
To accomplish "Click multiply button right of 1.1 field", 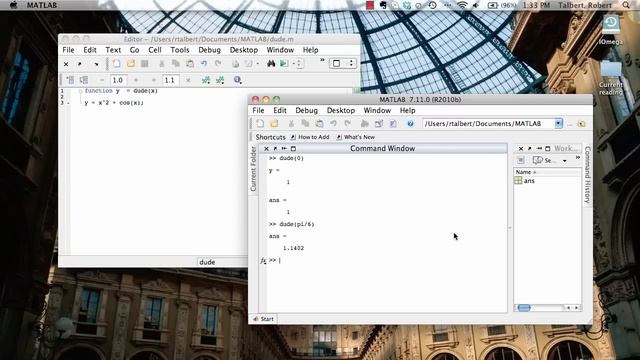I will [188, 80].
